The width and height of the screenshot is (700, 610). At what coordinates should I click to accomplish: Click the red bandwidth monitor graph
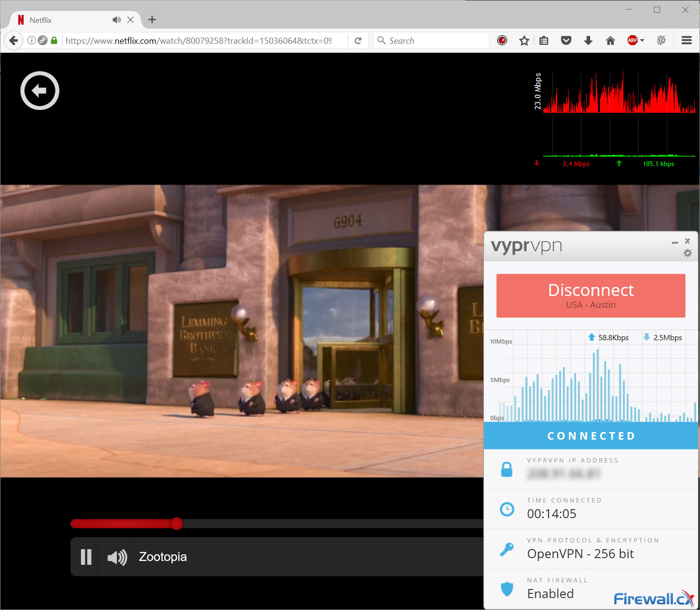pos(619,92)
